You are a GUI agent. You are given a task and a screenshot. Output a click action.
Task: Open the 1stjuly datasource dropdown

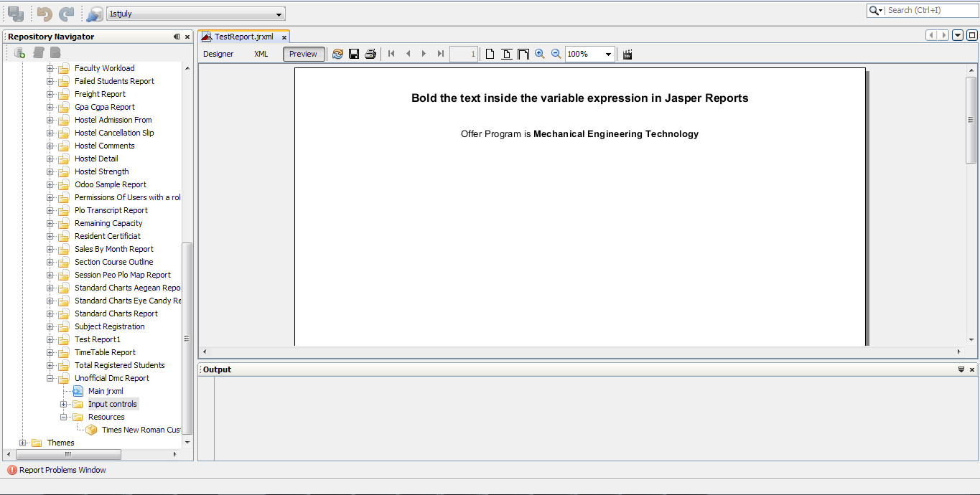278,13
